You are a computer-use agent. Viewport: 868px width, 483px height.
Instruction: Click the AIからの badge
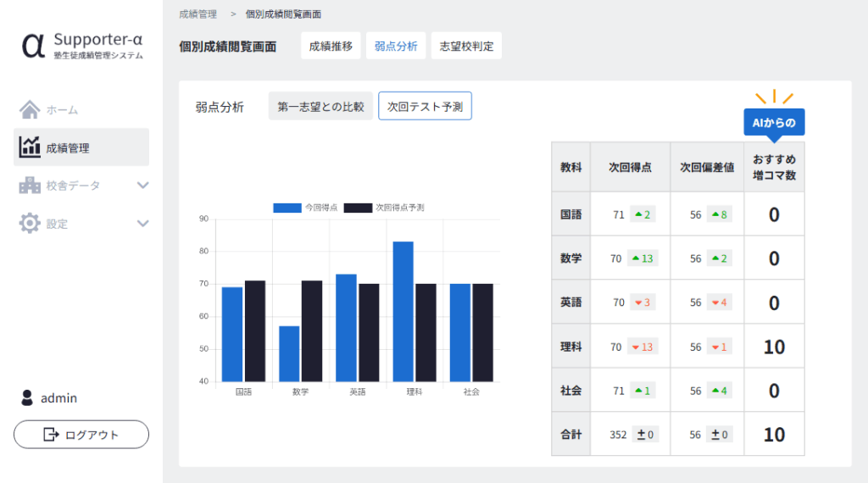774,122
